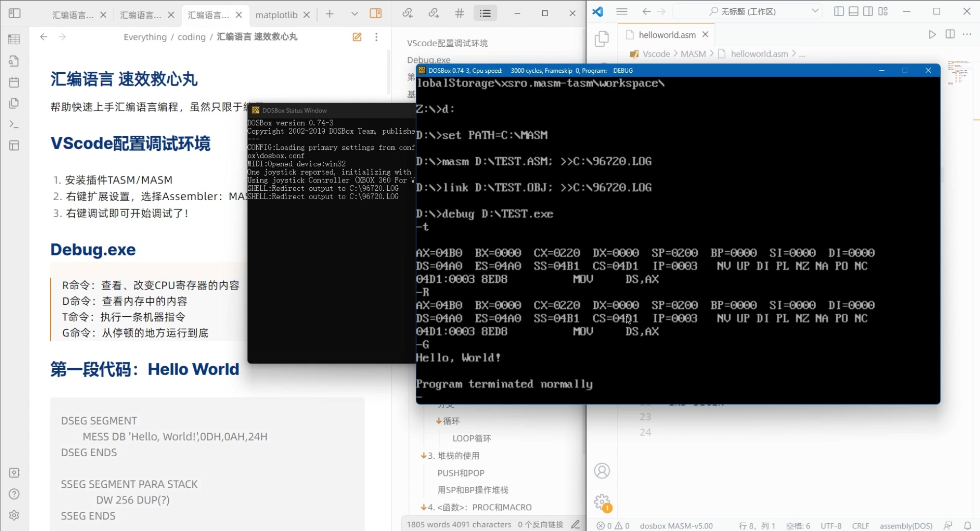Image resolution: width=980 pixels, height=531 pixels.
Task: Open VS Code Accounts icon
Action: 602,471
